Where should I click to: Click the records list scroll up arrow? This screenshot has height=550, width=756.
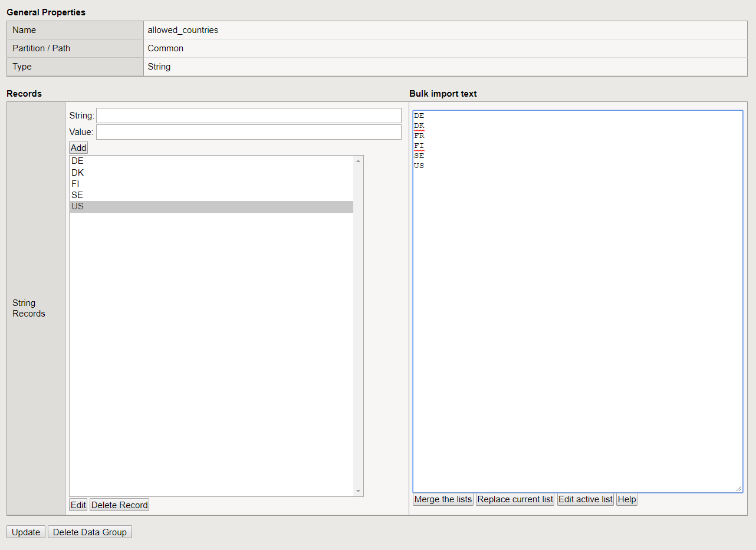[x=358, y=161]
